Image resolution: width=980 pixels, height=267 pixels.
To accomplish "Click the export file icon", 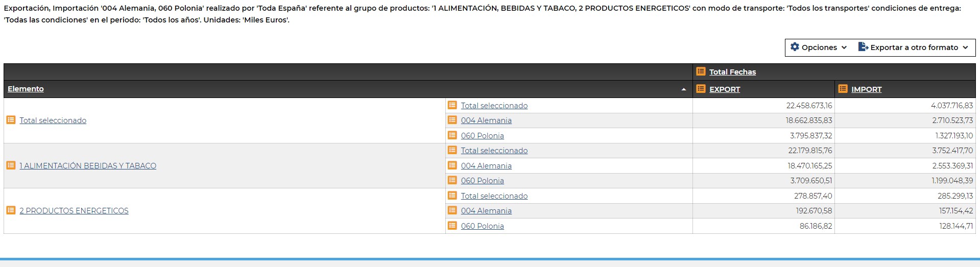I will coord(863,47).
